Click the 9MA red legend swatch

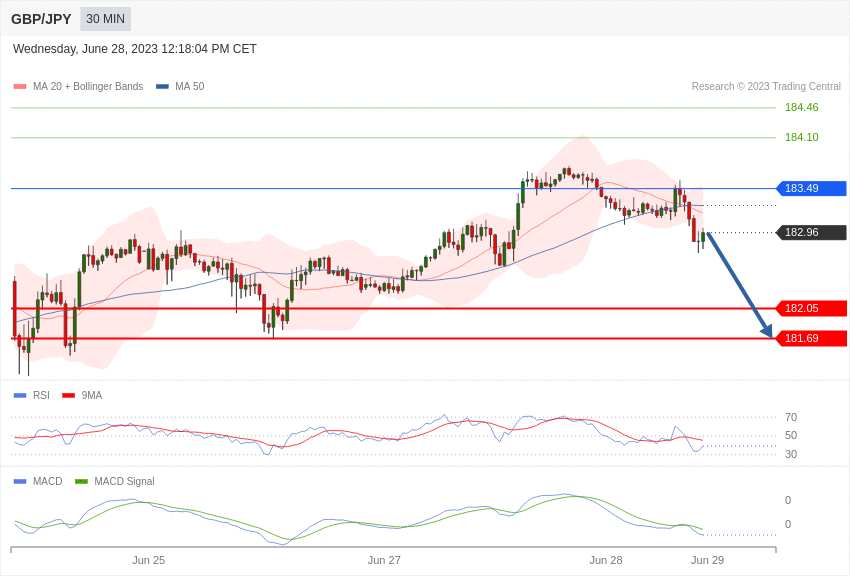pyautogui.click(x=69, y=396)
